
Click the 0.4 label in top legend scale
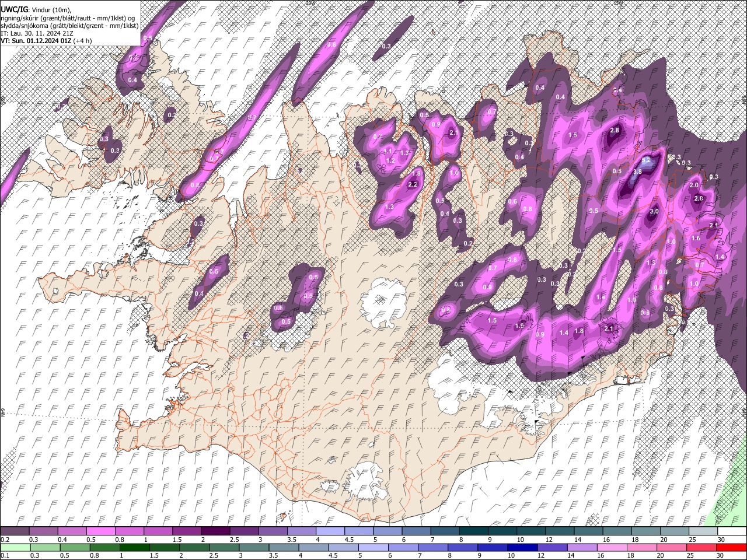click(x=62, y=540)
